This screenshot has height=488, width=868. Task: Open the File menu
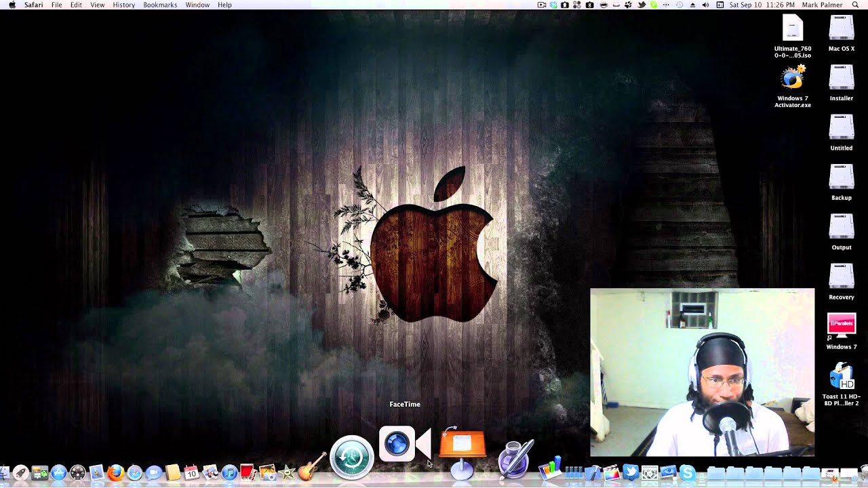pos(57,5)
